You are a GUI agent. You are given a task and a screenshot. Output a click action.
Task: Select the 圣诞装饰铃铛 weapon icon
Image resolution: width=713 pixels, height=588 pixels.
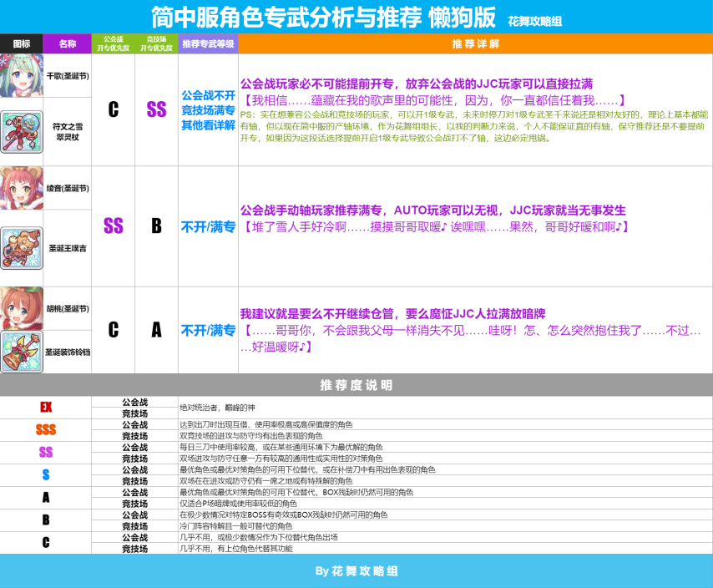pyautogui.click(x=22, y=352)
